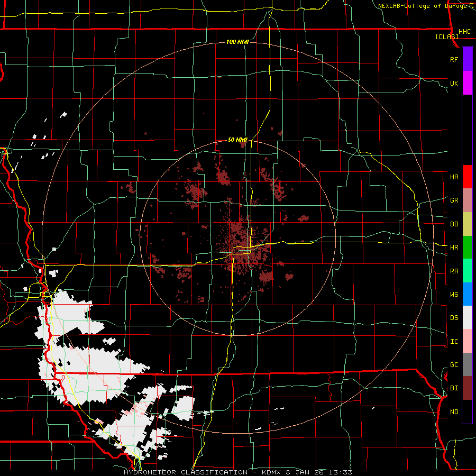Click the HA red legend swatch
Screen dimensions: 476x476
click(x=467, y=177)
